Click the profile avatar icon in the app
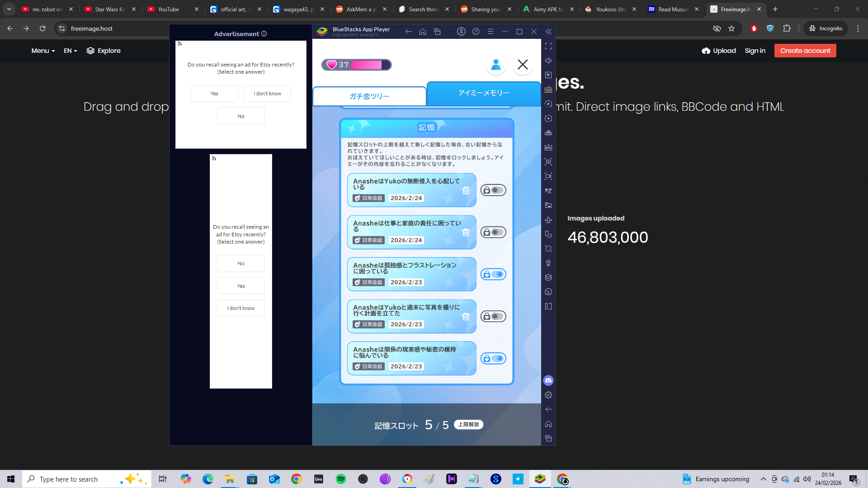This screenshot has height=488, width=868. point(496,65)
